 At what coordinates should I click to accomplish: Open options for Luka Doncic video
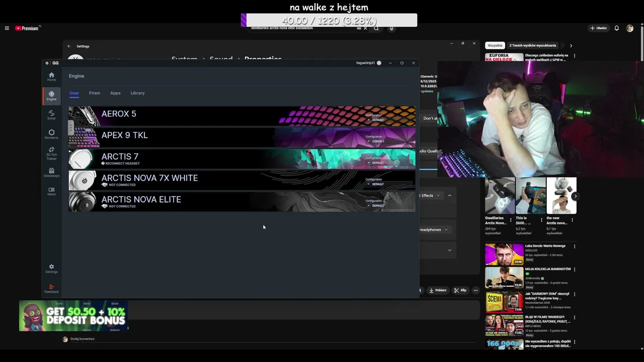coord(574,246)
